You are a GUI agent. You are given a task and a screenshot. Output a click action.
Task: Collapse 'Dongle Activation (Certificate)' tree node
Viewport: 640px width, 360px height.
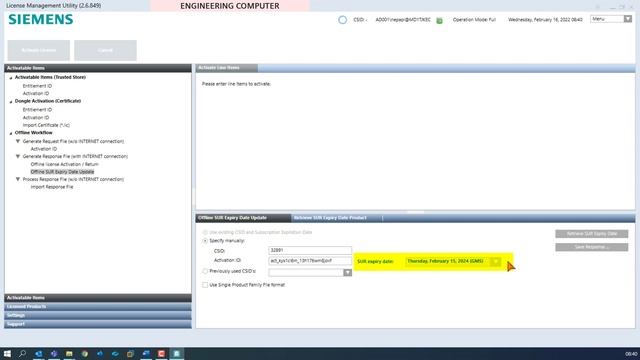click(x=11, y=101)
